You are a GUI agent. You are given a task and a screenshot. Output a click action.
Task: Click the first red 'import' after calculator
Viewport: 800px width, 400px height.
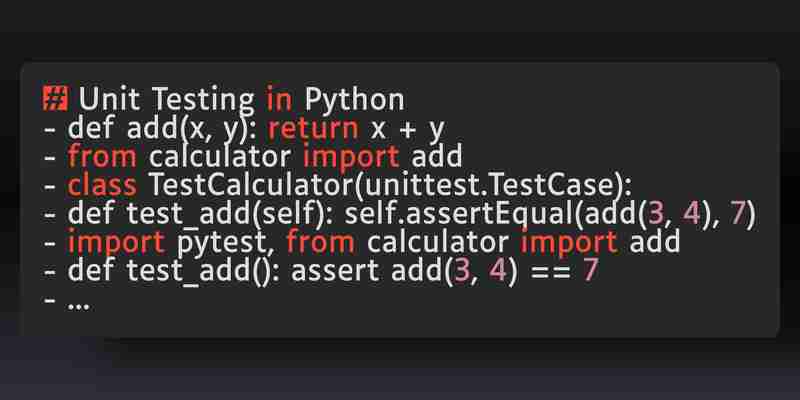[351, 157]
